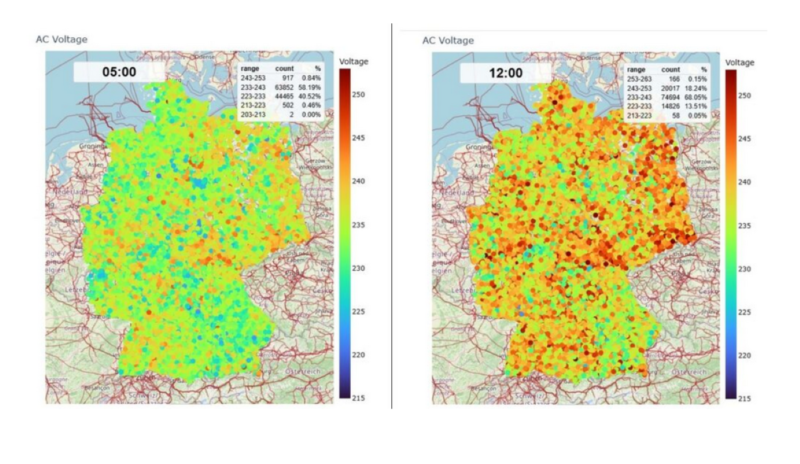This screenshot has height=464, width=800.
Task: Click the 253-263 range row
Action: (667, 79)
